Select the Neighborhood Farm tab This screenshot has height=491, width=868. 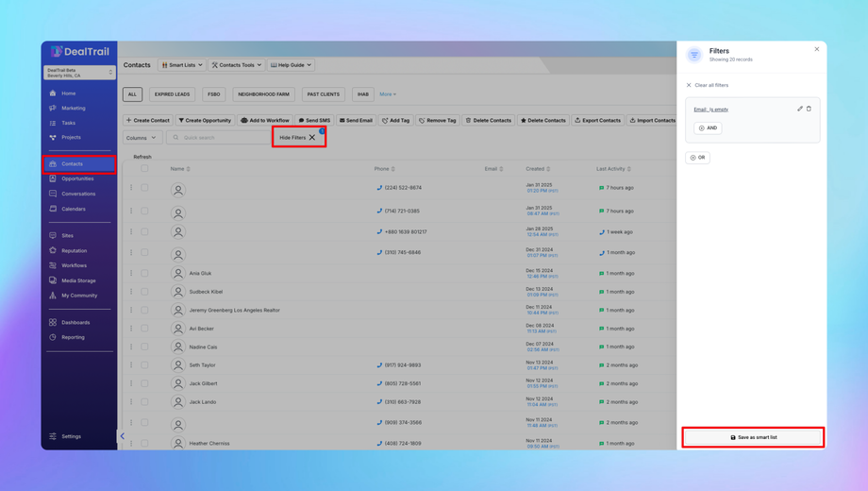(x=263, y=94)
